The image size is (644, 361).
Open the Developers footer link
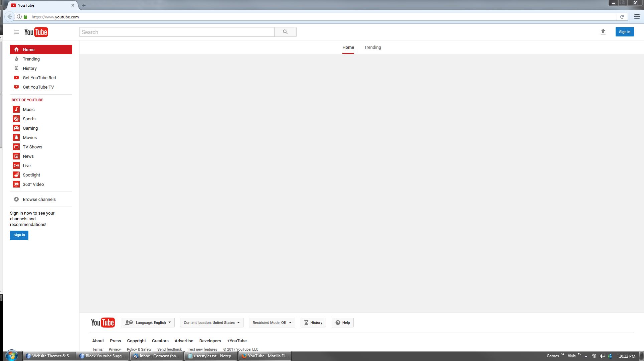210,341
